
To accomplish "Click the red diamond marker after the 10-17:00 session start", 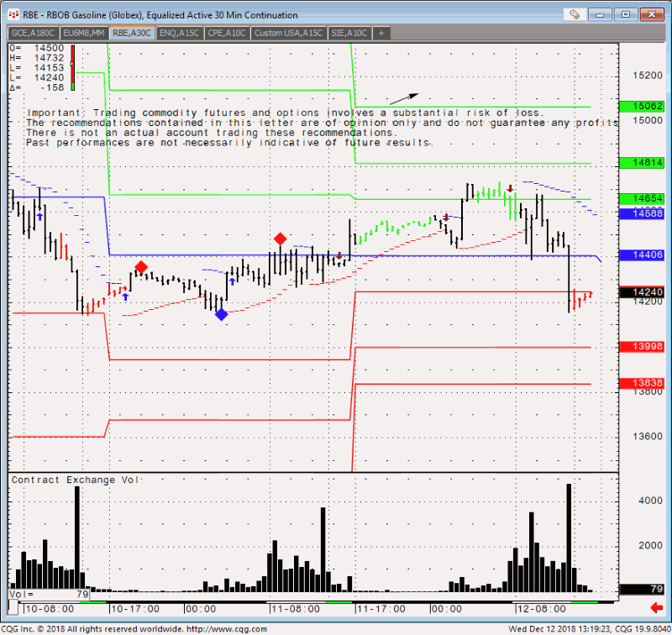I will tap(141, 267).
